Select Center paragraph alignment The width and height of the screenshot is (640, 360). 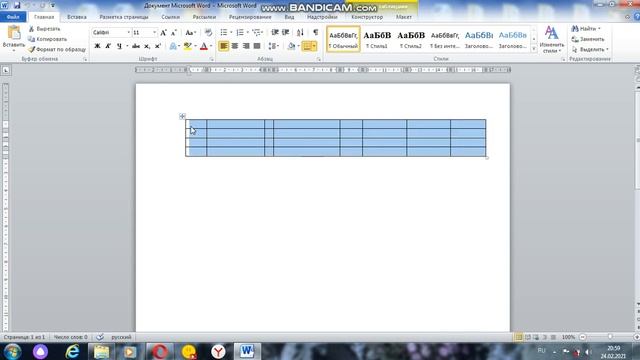click(x=235, y=46)
